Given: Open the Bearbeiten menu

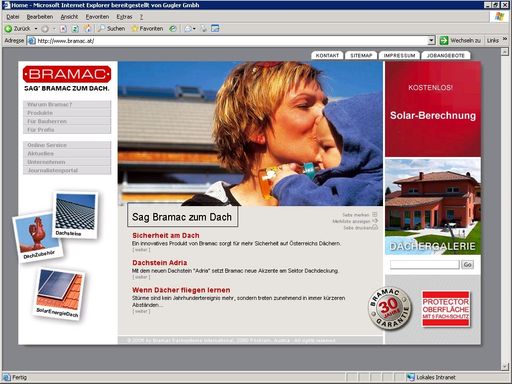Looking at the screenshot, I should 40,17.
